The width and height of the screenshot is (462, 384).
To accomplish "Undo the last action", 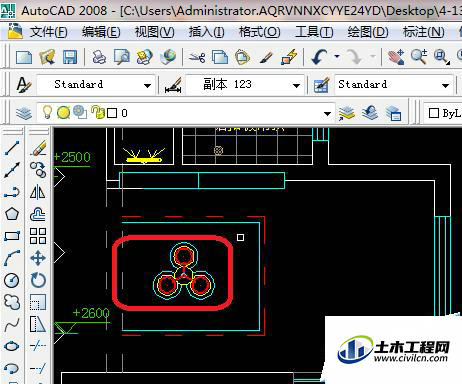I will pos(319,57).
